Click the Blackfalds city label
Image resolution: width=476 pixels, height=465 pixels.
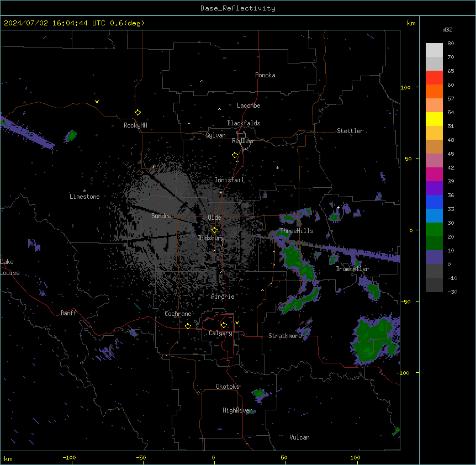click(x=244, y=123)
